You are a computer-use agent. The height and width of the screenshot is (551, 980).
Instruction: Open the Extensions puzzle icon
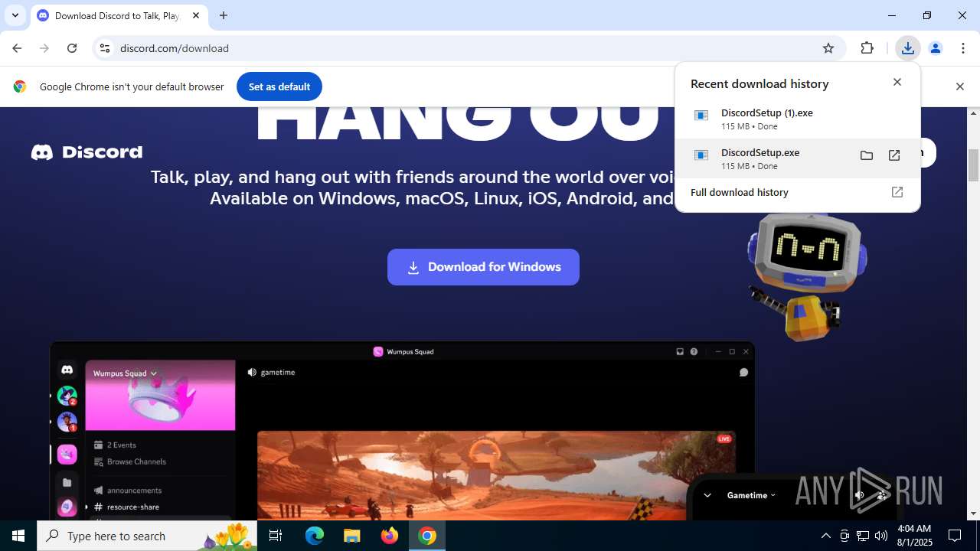click(x=867, y=48)
